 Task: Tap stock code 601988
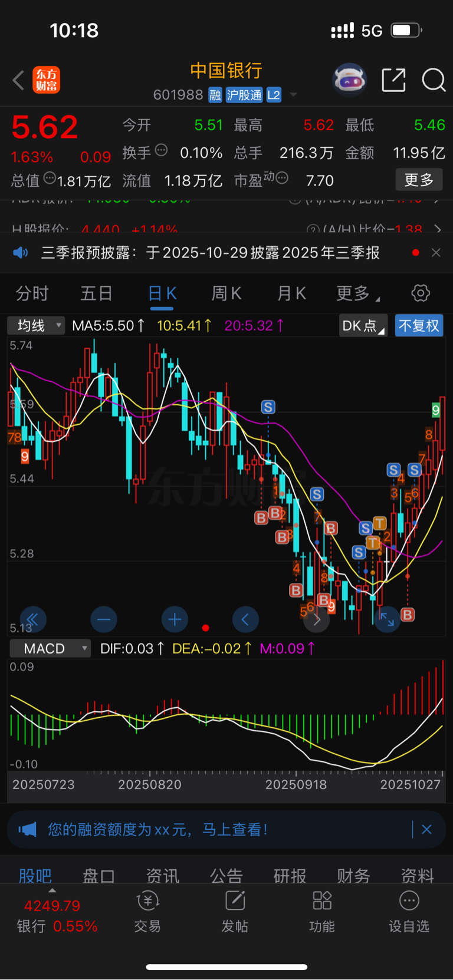[178, 95]
